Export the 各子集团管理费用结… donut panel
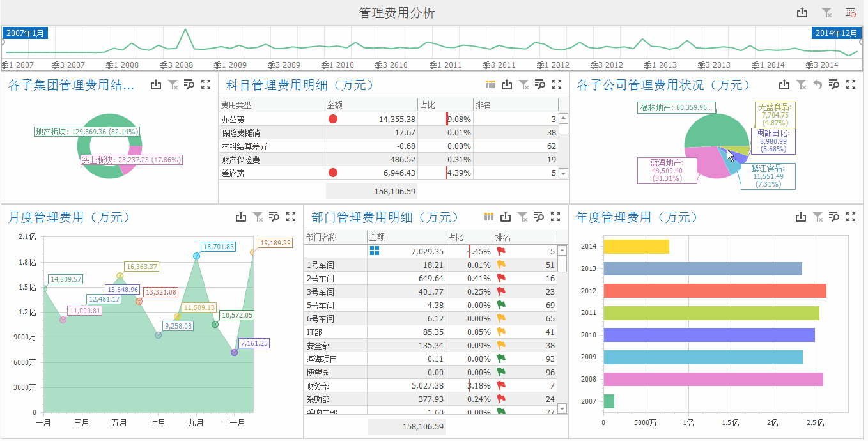 [x=155, y=84]
